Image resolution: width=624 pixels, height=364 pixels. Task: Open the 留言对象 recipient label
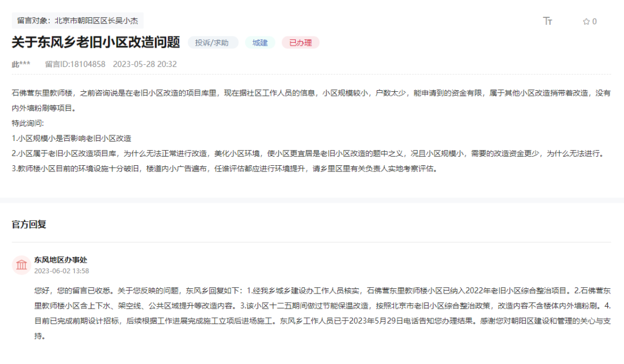pyautogui.click(x=77, y=21)
